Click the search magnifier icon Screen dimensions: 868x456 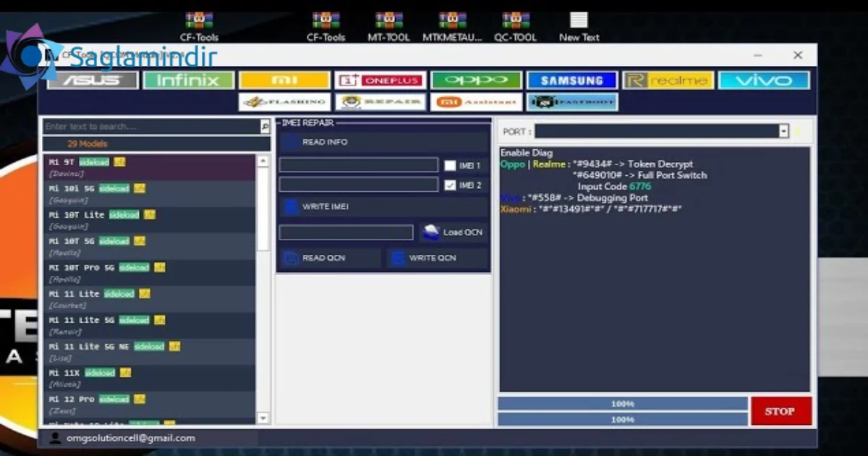click(265, 127)
